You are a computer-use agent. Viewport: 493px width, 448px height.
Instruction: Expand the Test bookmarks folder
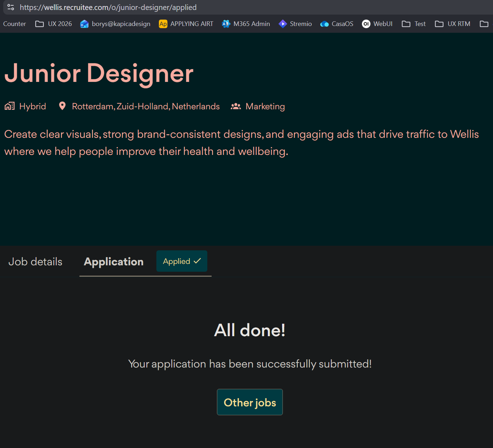pyautogui.click(x=414, y=24)
